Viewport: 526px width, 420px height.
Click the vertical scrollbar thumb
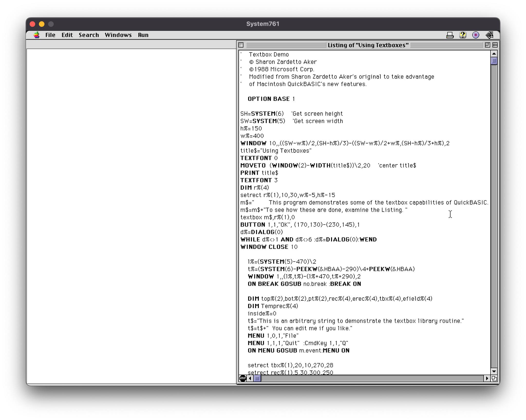(494, 61)
